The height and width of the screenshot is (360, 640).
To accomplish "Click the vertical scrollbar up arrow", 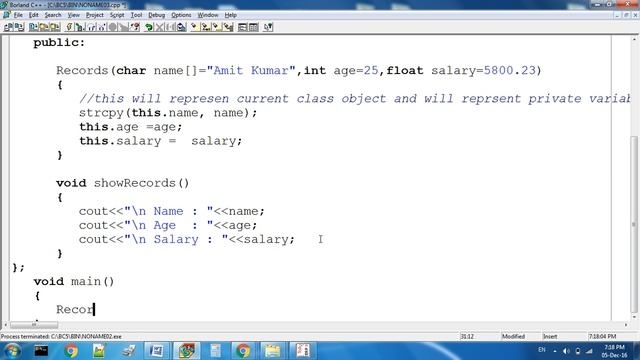I will (x=634, y=39).
